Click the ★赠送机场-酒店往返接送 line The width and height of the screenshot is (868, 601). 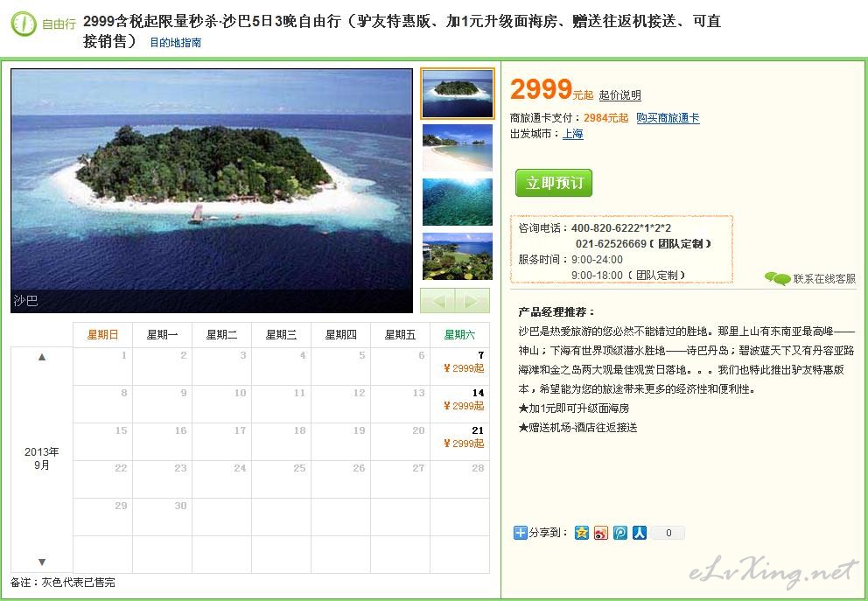(x=577, y=428)
